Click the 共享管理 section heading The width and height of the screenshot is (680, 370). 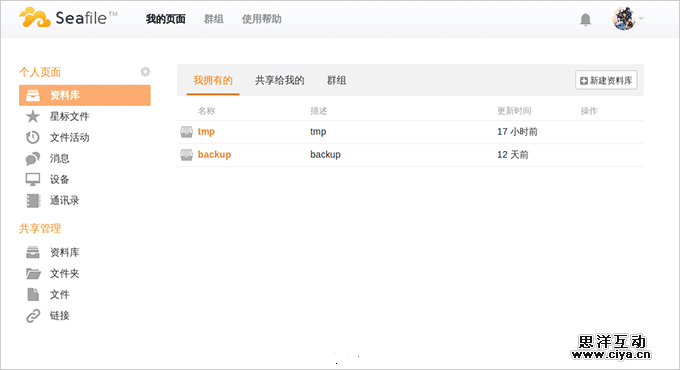(40, 229)
